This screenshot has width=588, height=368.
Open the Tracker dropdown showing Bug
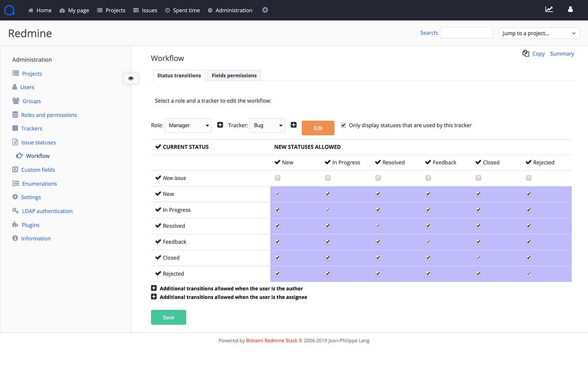click(268, 125)
